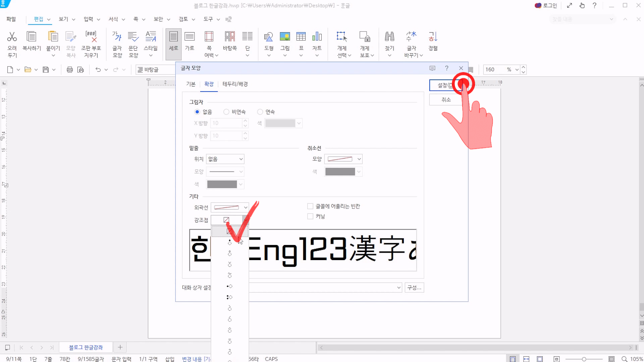Click the 오려두기 (cut) scissors icon
Screen dimensions: 644x362
12,37
